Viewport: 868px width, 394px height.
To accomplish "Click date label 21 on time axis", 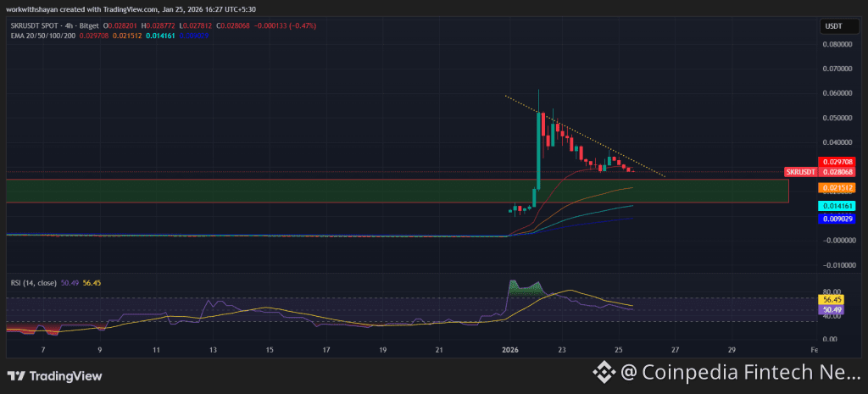I will 440,350.
